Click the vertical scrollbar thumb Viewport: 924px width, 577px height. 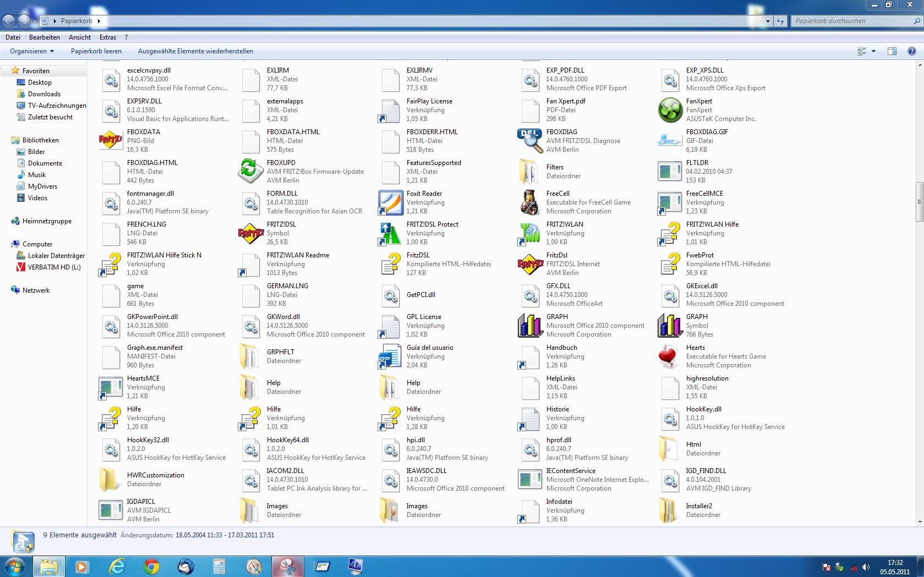point(919,202)
